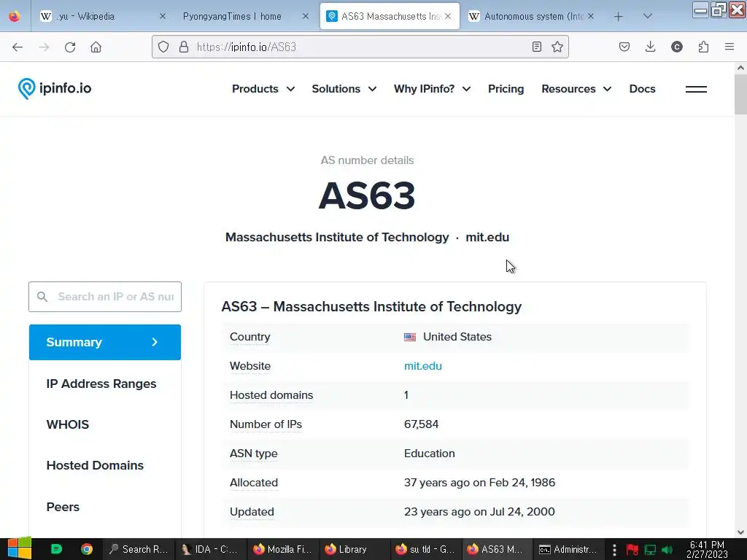Open the Docs page
The image size is (747, 560).
tap(642, 89)
